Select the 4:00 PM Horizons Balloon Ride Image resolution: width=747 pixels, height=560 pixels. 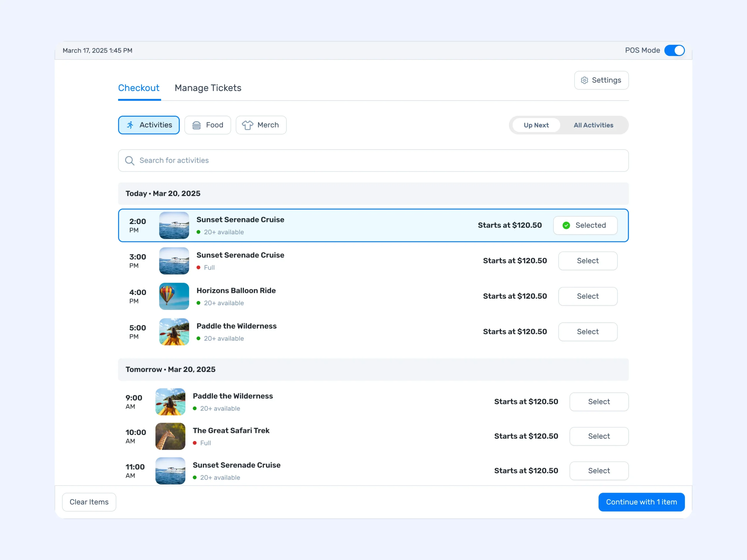coord(588,296)
